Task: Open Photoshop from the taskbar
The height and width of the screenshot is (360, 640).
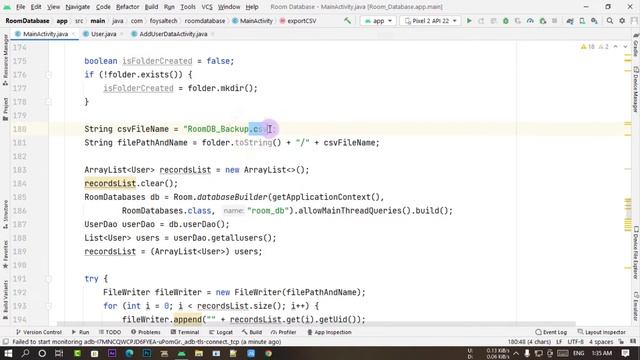Action: click(147, 353)
